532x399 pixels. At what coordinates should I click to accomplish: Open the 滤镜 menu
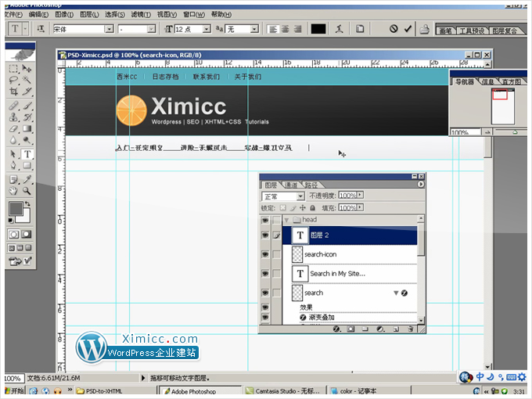click(x=141, y=14)
